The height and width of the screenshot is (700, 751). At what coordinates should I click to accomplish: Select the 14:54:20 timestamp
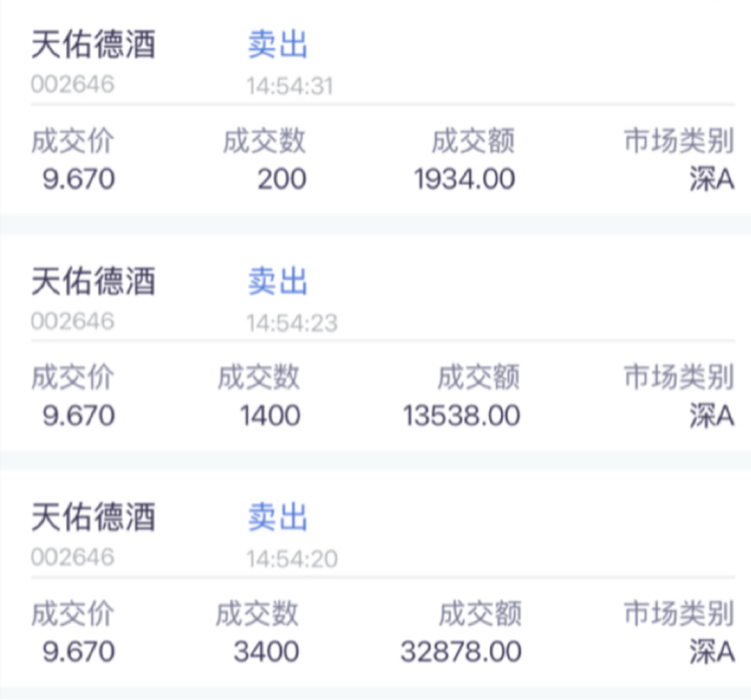291,559
